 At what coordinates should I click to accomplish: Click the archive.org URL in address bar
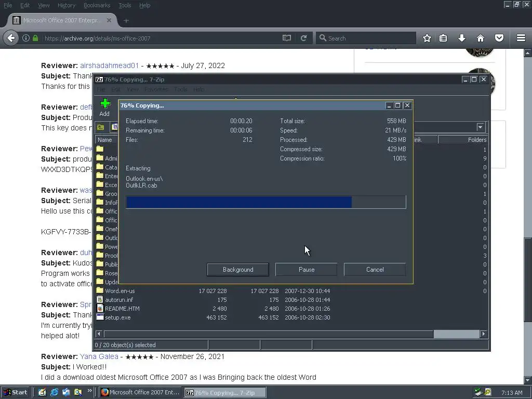(97, 38)
